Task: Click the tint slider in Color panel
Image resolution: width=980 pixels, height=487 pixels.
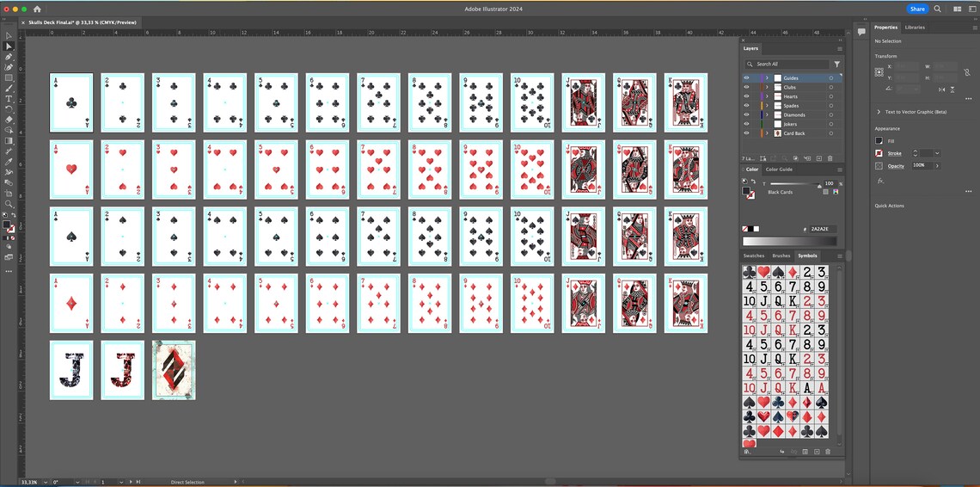Action: point(795,185)
